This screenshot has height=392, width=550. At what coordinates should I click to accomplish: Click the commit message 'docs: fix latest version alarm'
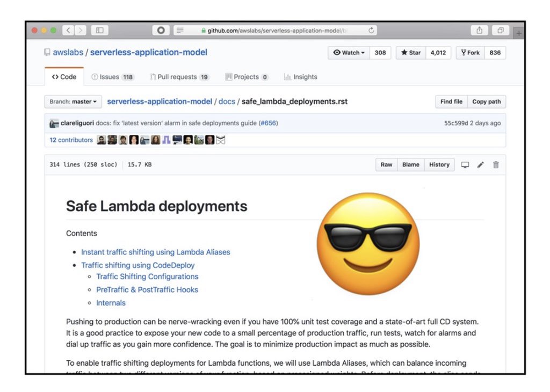[176, 123]
